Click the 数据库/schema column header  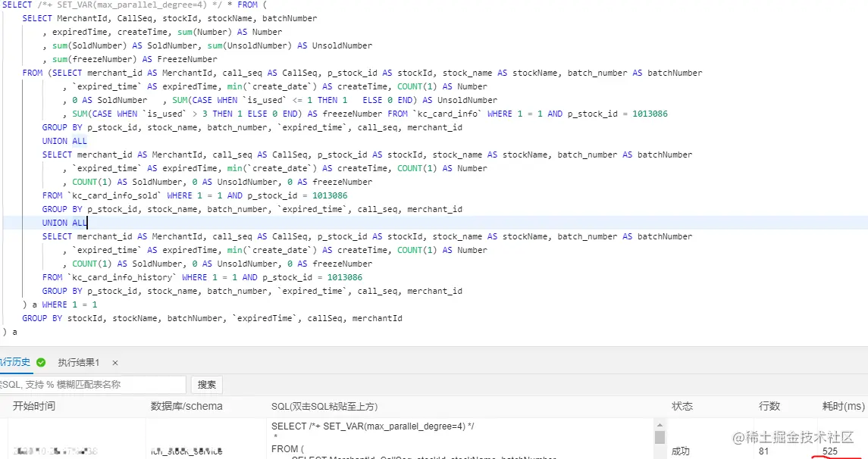pos(186,407)
